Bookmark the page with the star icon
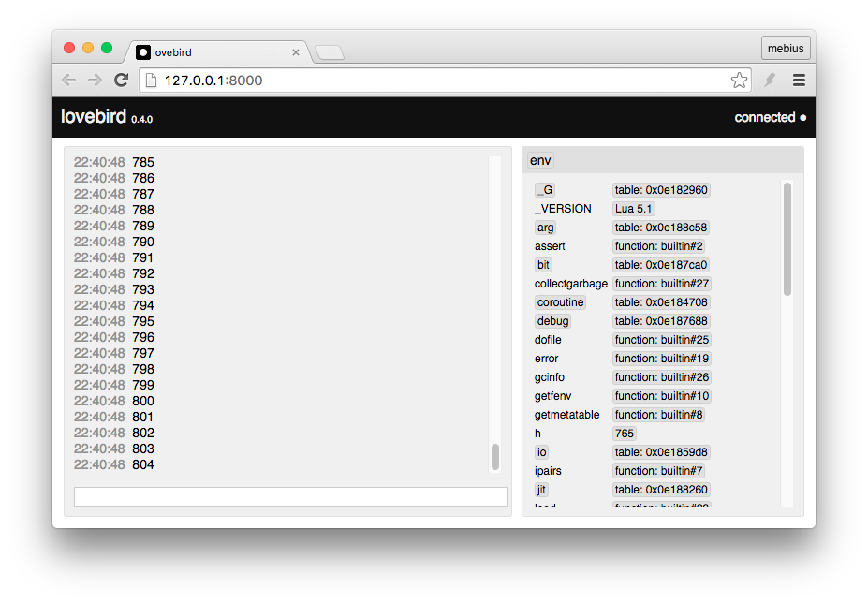This screenshot has height=603, width=868. tap(739, 81)
